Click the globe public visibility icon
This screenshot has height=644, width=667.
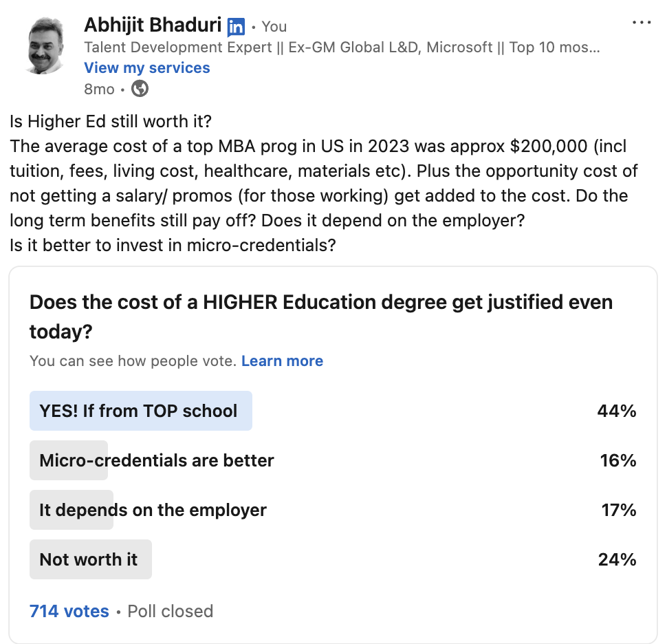[140, 89]
